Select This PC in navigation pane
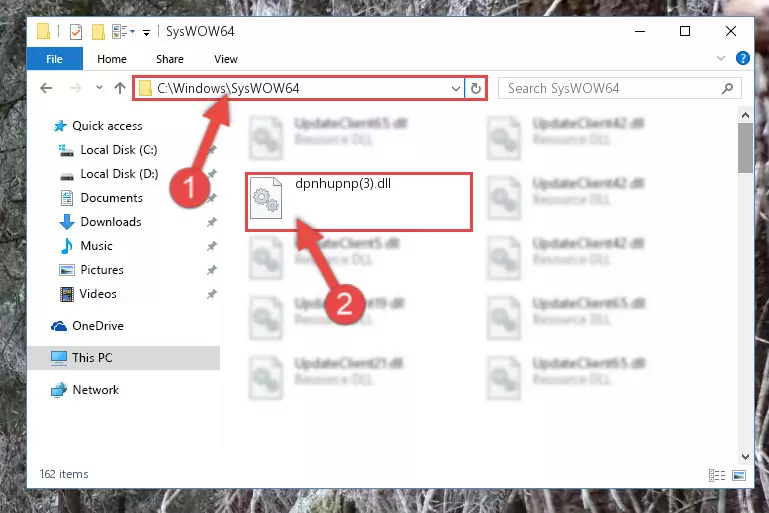Image resolution: width=769 pixels, height=513 pixels. pyautogui.click(x=92, y=358)
